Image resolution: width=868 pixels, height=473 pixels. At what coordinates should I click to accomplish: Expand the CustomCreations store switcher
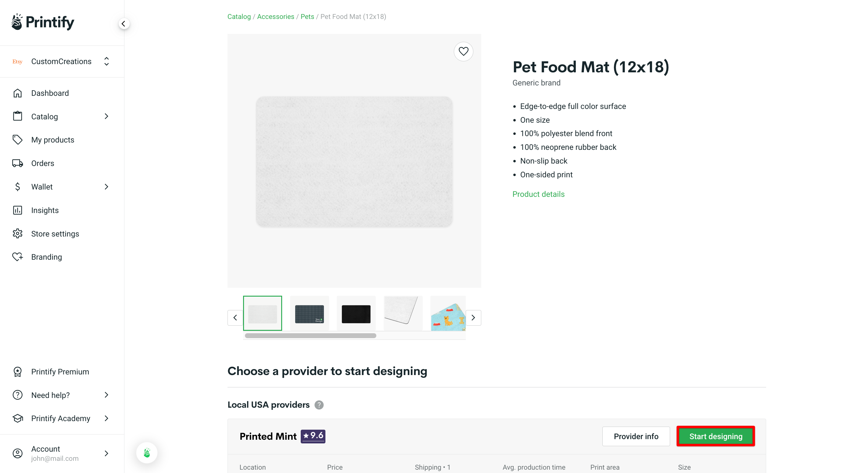(x=106, y=61)
